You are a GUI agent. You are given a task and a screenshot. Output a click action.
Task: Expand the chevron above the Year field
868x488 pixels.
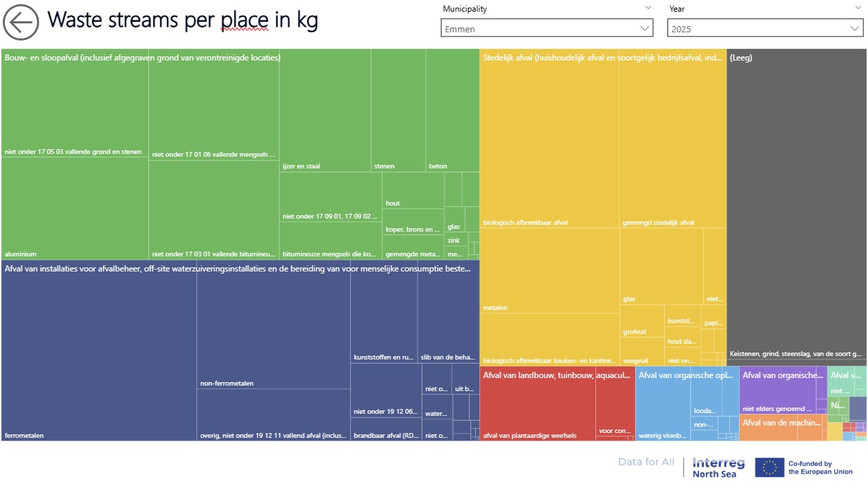858,8
